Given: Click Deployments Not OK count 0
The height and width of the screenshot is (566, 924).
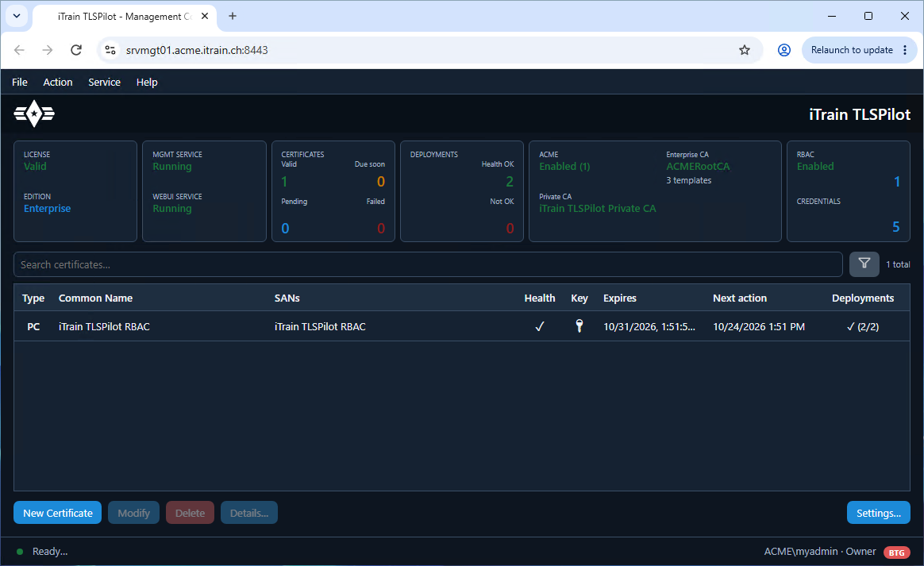Looking at the screenshot, I should [x=510, y=228].
